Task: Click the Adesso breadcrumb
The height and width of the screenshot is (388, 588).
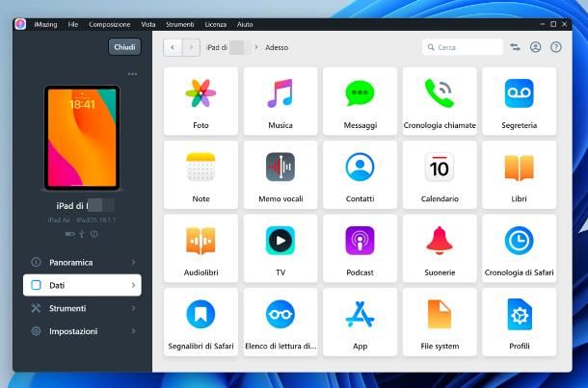Action: 277,47
